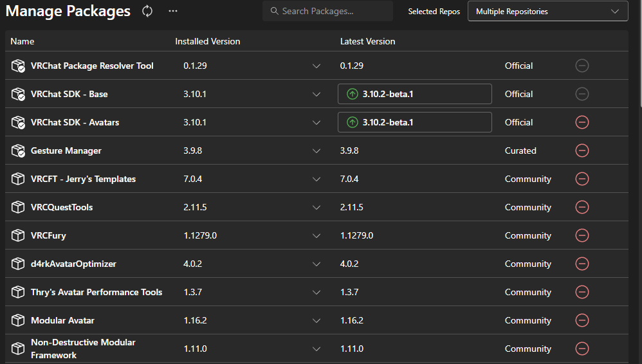Remove the VRCQuestTools package

point(582,207)
